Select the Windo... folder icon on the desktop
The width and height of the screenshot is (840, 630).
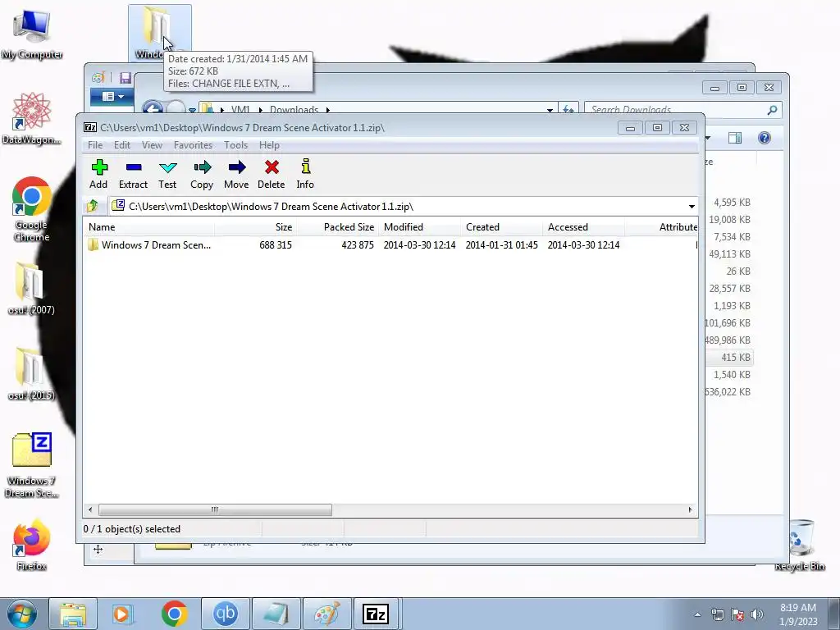(x=160, y=32)
